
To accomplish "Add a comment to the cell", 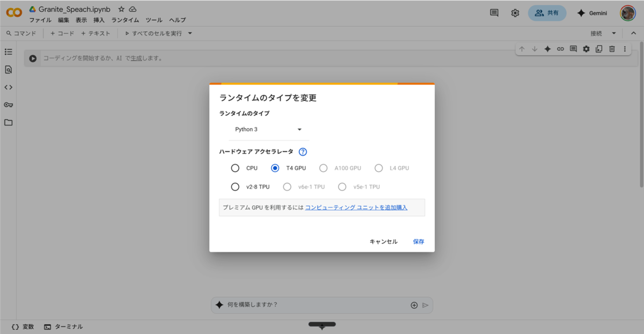I will (x=573, y=48).
